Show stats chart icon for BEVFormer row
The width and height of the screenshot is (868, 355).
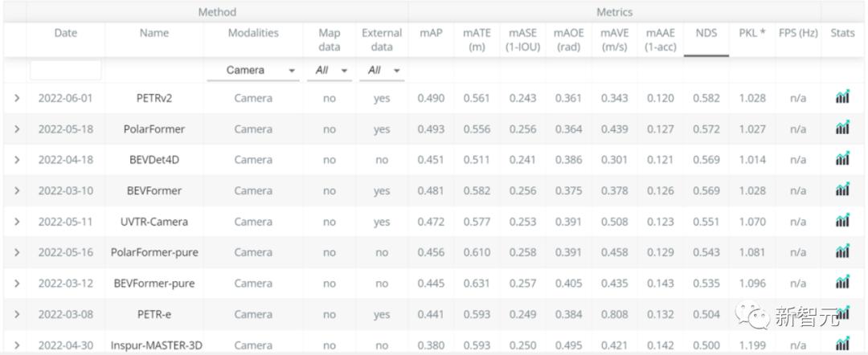click(842, 190)
